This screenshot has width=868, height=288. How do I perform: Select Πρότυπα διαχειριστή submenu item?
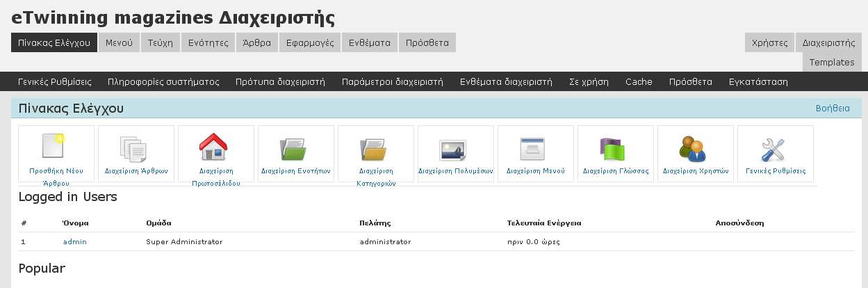[280, 81]
